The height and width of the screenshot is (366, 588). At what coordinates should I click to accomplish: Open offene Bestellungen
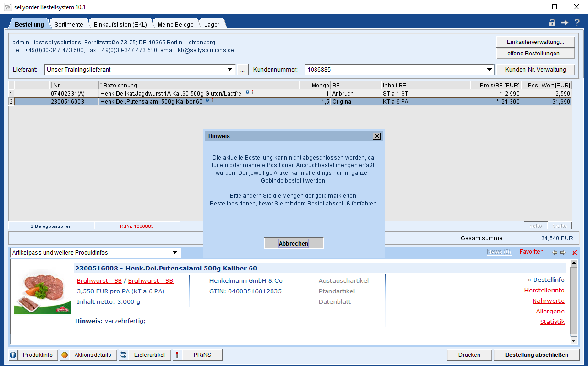pos(535,53)
